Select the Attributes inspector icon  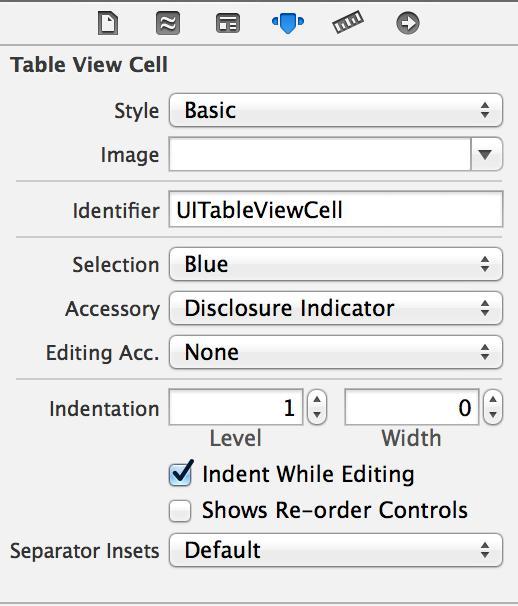[x=288, y=23]
